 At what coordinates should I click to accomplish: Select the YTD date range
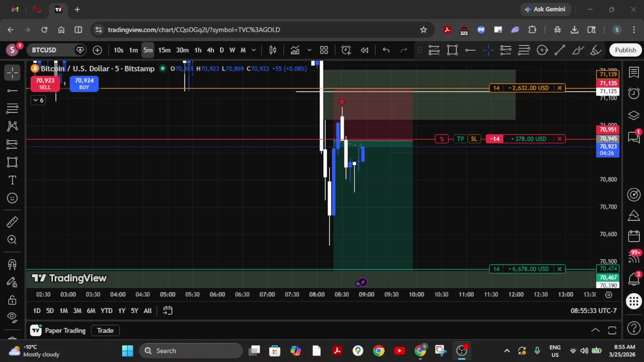coord(106,311)
